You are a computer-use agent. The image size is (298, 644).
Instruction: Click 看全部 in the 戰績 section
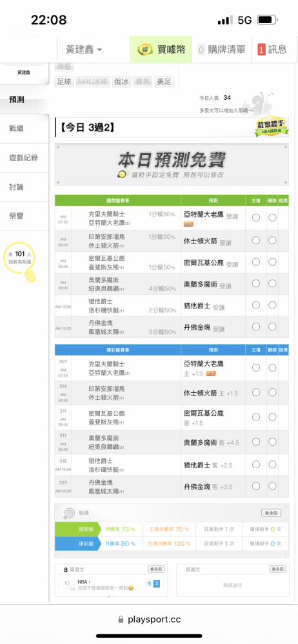tap(272, 513)
